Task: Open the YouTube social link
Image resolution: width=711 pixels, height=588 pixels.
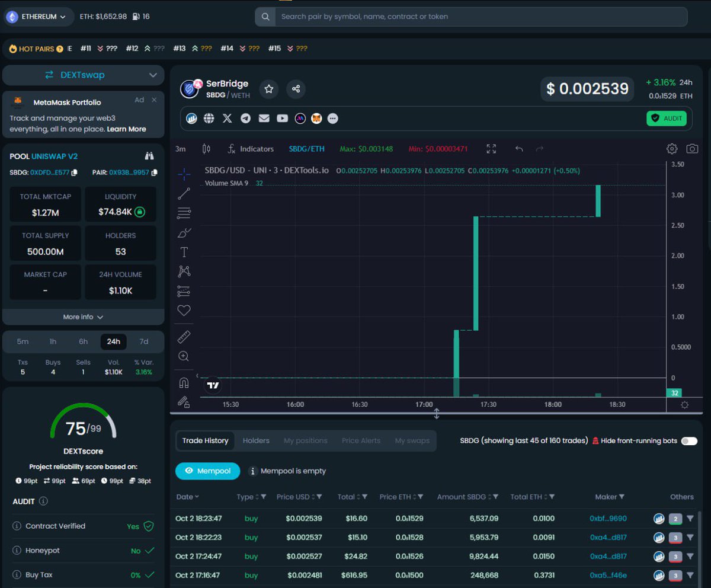Action: (282, 119)
